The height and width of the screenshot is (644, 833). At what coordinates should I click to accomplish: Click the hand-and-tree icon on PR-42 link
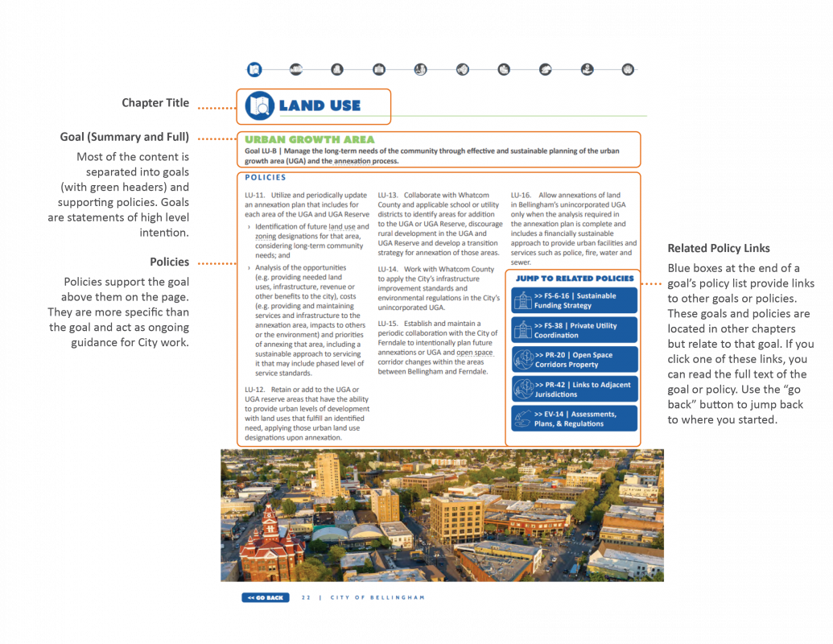pyautogui.click(x=522, y=388)
